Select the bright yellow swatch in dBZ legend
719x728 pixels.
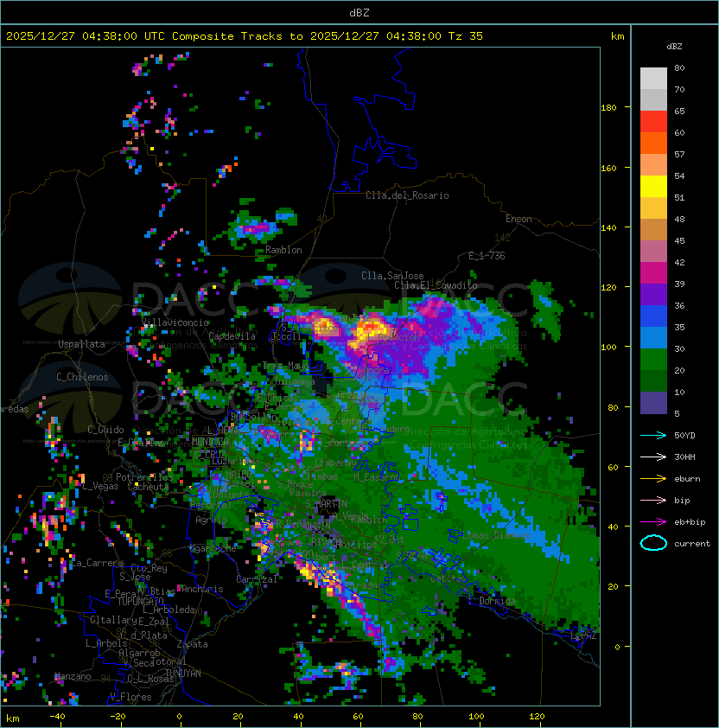pyautogui.click(x=653, y=187)
